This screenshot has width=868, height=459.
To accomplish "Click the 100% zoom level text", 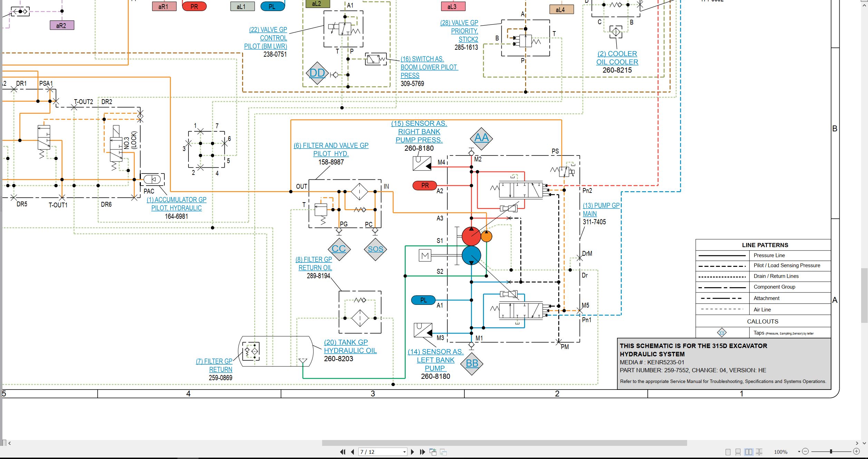I will (x=781, y=452).
